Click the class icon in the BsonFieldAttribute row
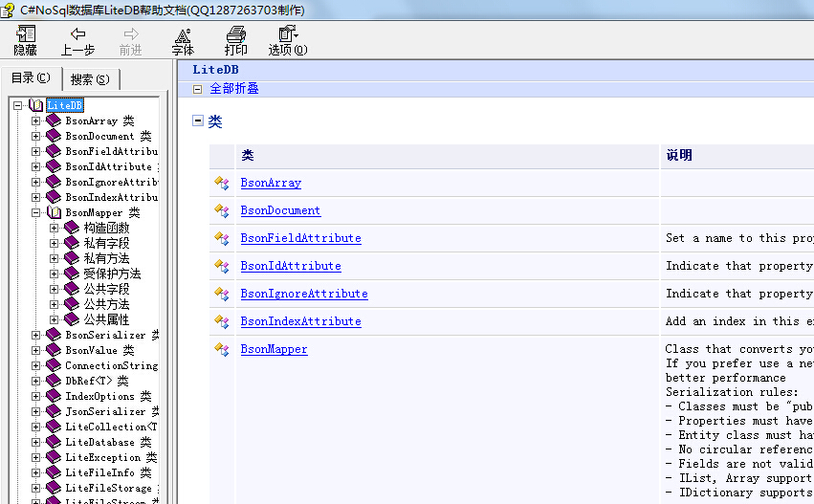The height and width of the screenshot is (504, 814). [222, 238]
